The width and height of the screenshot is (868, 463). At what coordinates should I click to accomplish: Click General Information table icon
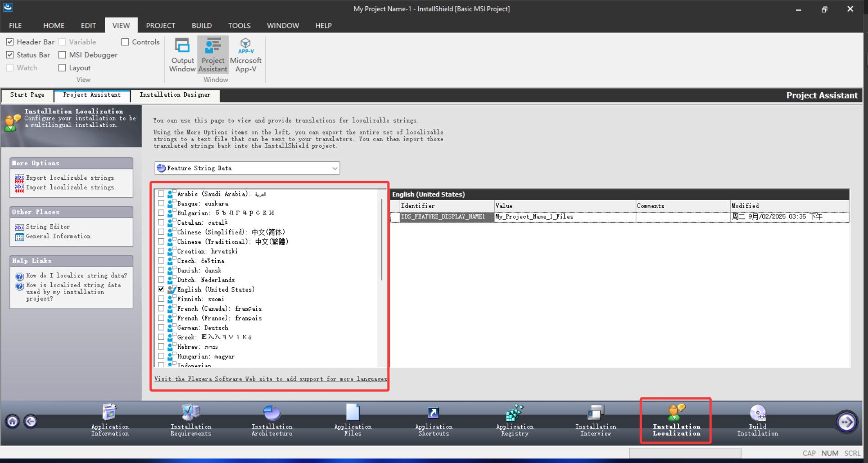click(x=19, y=237)
